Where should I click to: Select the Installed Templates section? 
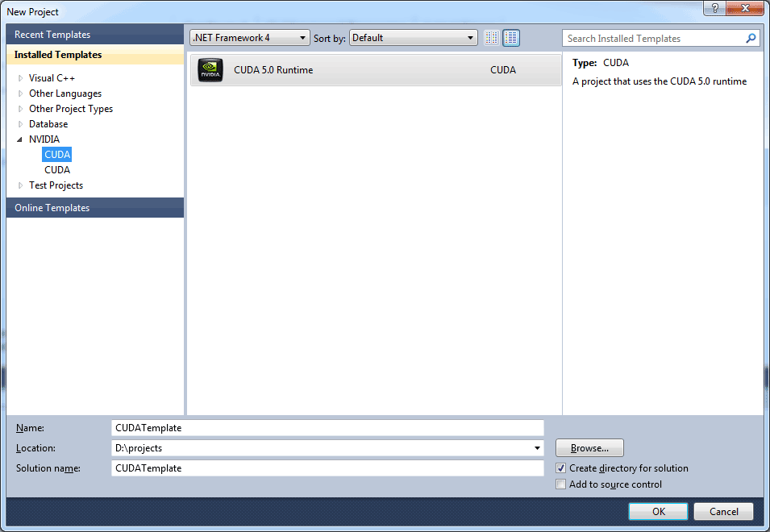pyautogui.click(x=95, y=55)
